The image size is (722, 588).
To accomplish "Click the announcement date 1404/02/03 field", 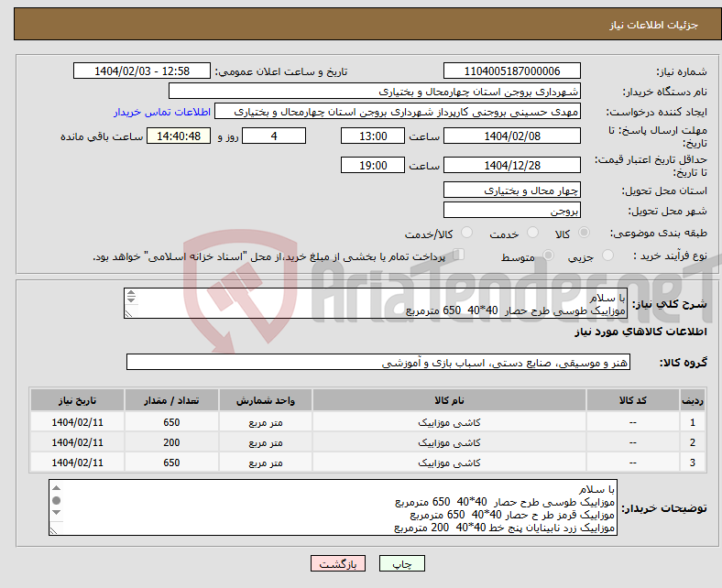I will click(142, 71).
